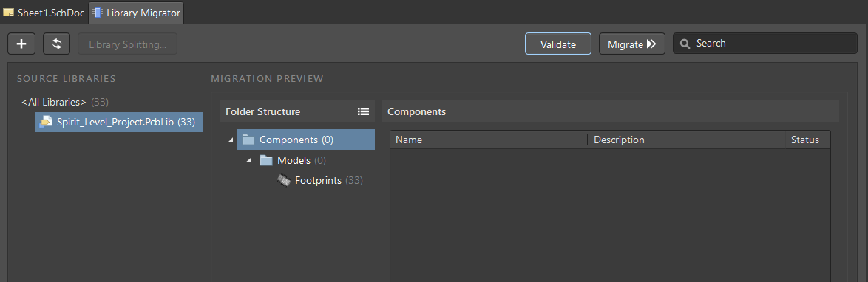This screenshot has width=868, height=282.
Task: Click the Models folder icon
Action: [x=266, y=160]
